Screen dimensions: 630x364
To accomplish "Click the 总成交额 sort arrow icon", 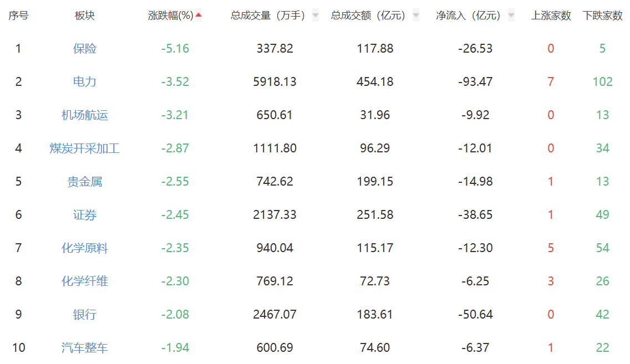I will pyautogui.click(x=416, y=16).
